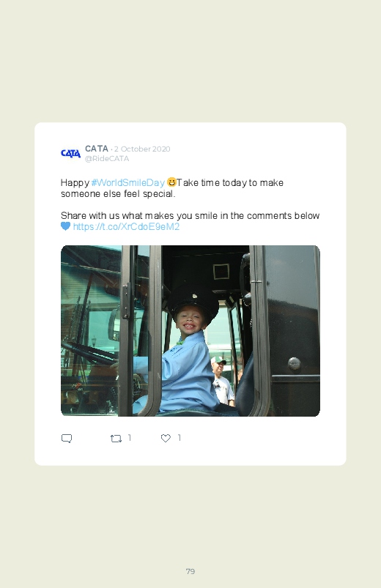This screenshot has height=588, width=381.
Task: Click the retweet arrows icon
Action: point(116,438)
